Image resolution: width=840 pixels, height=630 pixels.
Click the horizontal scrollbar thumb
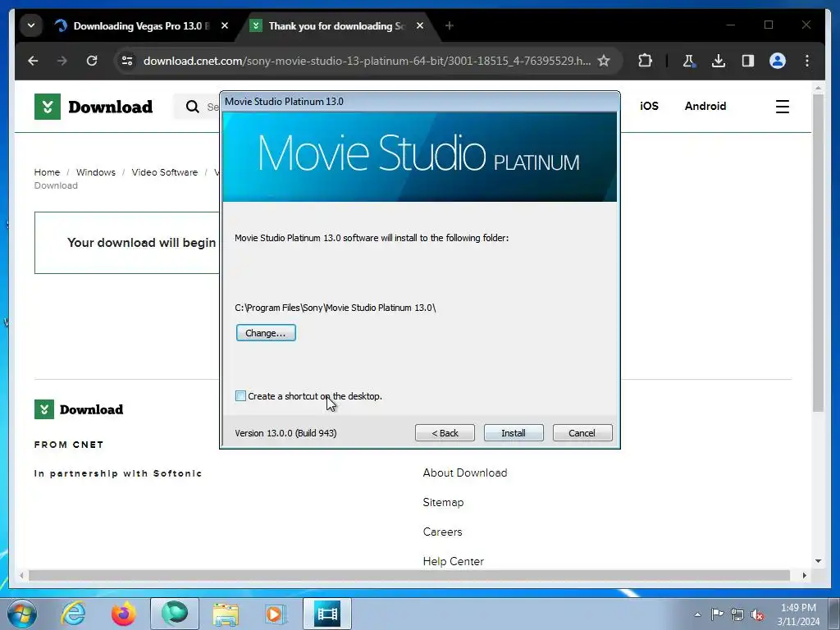(409, 575)
